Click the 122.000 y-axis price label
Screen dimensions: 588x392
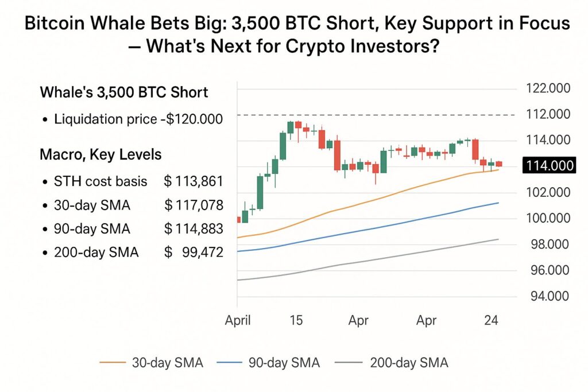(x=548, y=88)
